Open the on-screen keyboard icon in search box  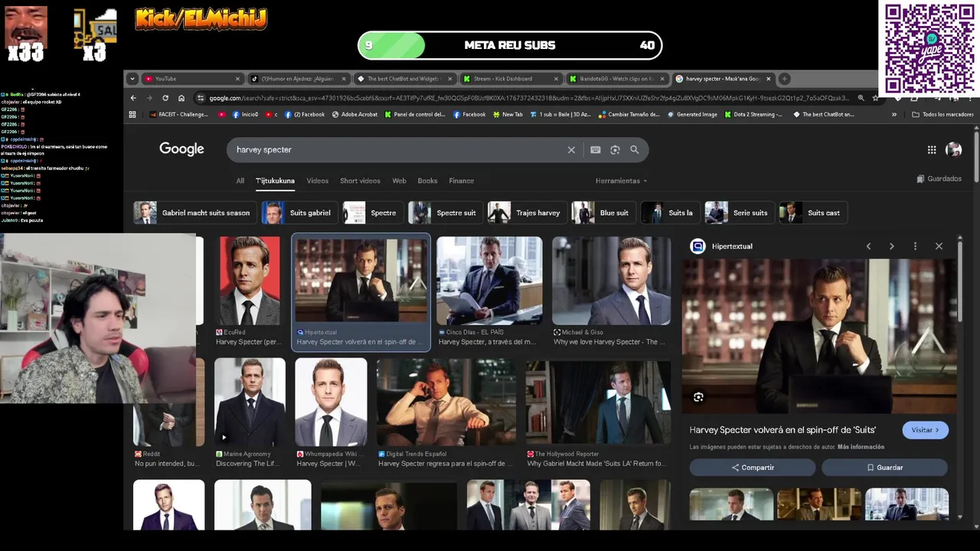[x=596, y=150]
